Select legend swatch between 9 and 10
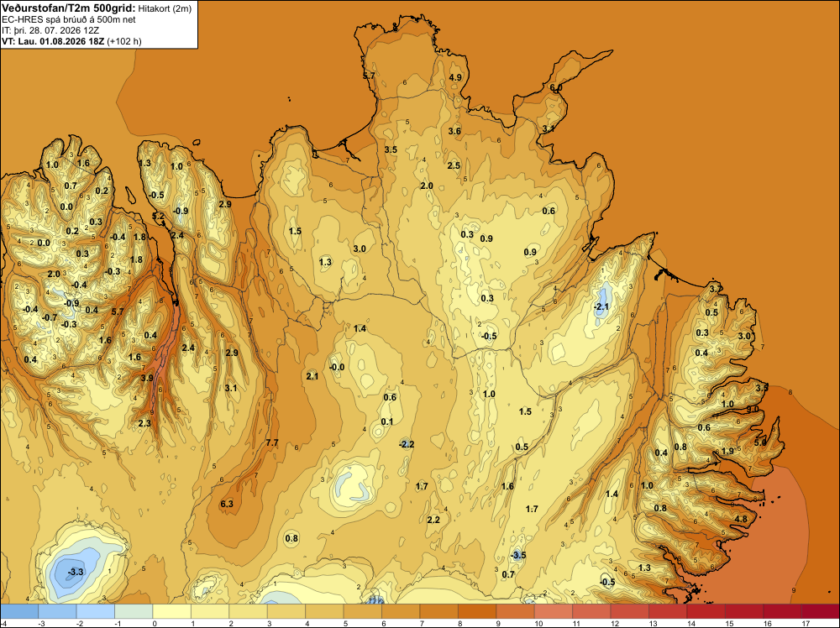 (516, 610)
